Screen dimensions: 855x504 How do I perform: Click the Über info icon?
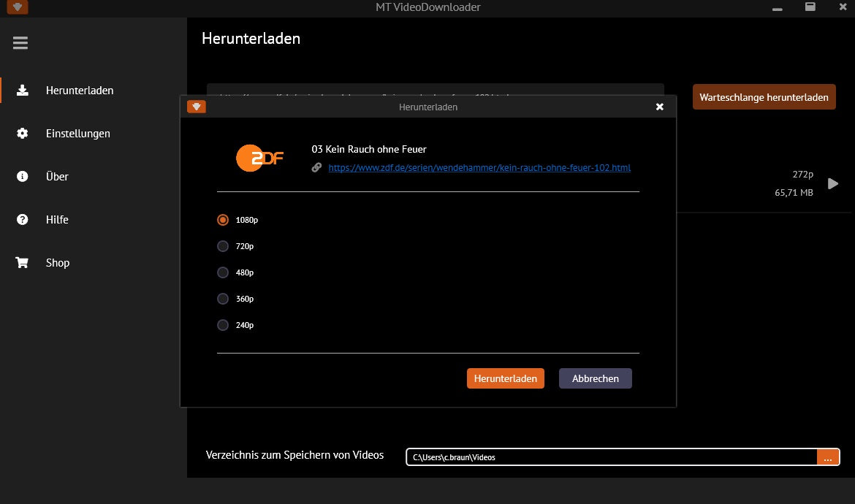click(x=23, y=177)
